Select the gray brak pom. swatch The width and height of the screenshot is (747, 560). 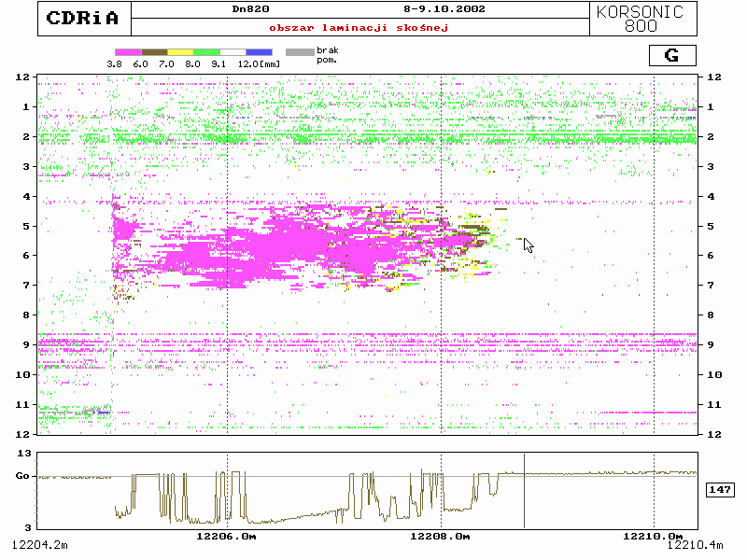300,52
